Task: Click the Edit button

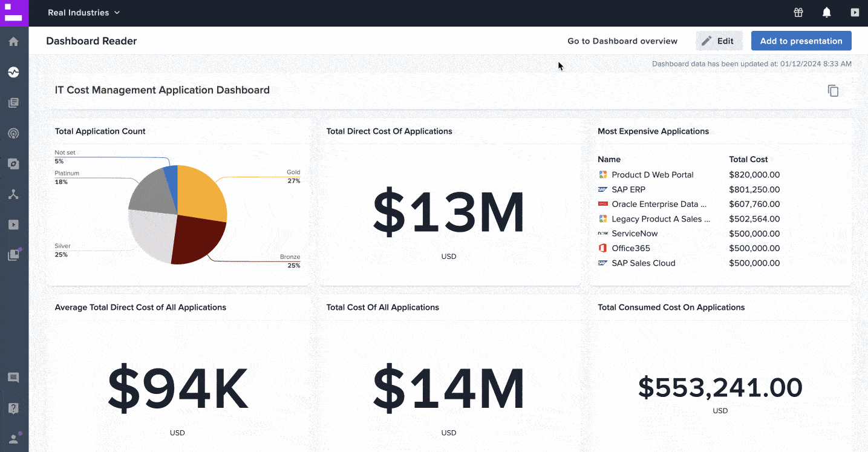Action: 719,41
